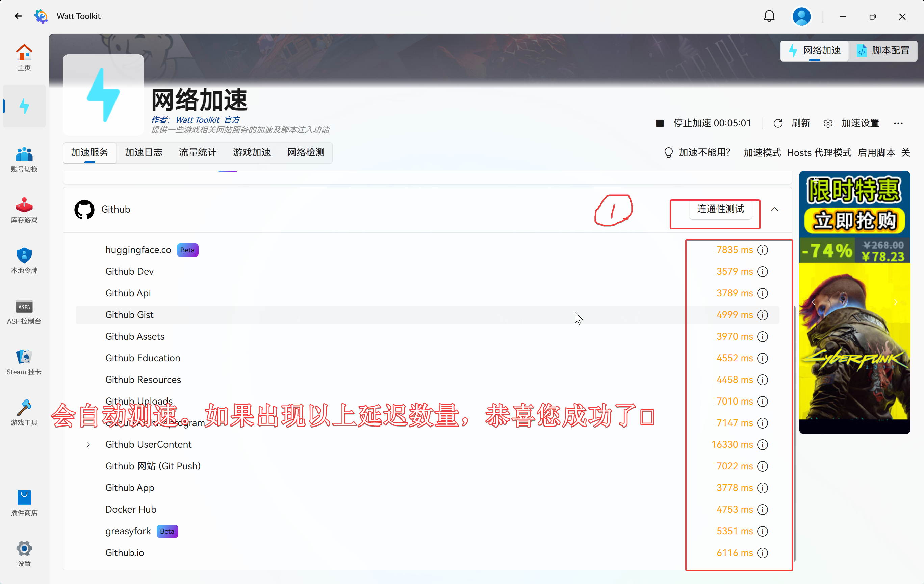Open 插件商店 plugin store
Image resolution: width=924 pixels, height=584 pixels.
pyautogui.click(x=24, y=503)
